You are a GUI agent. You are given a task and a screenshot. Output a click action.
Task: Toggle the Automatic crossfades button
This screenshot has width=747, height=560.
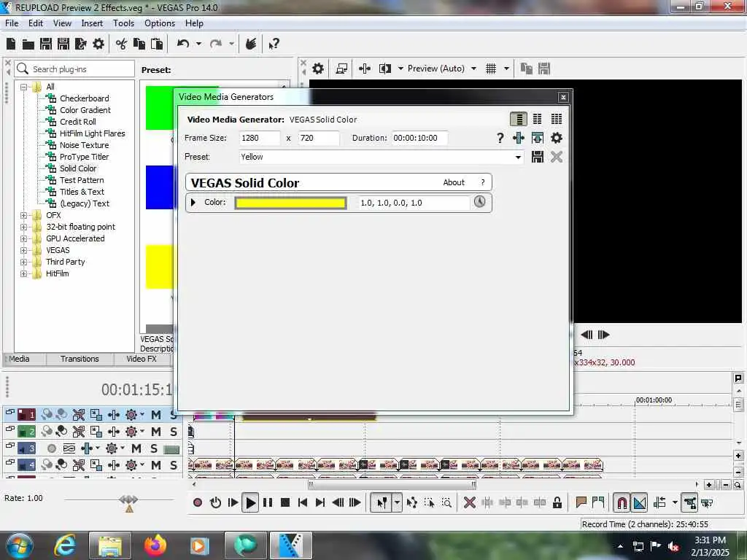(x=639, y=502)
